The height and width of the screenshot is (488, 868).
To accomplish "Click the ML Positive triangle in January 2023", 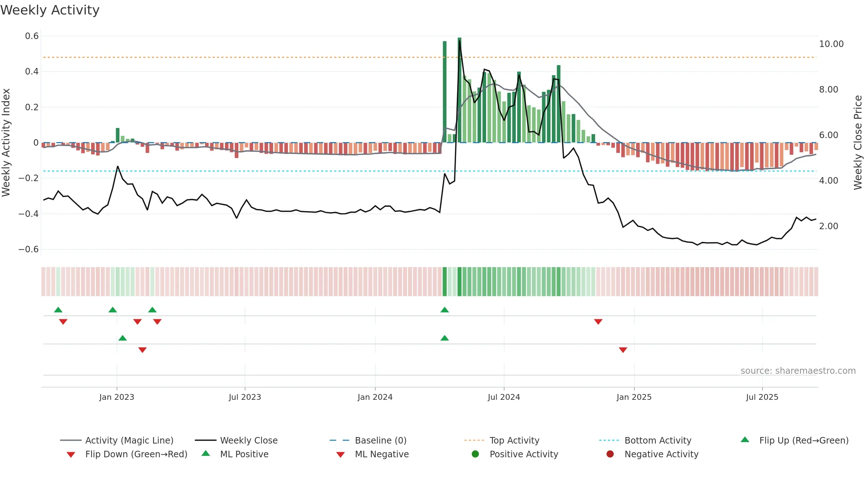I will tap(123, 338).
